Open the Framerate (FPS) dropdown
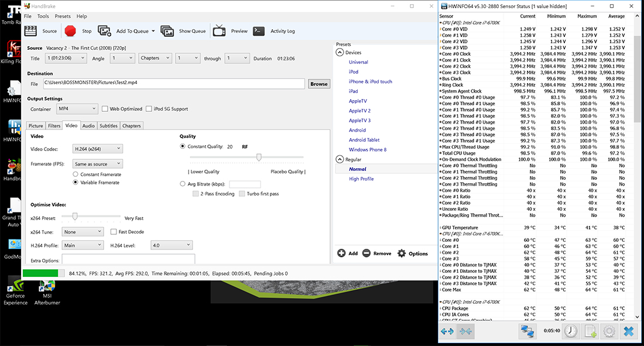 (x=97, y=163)
